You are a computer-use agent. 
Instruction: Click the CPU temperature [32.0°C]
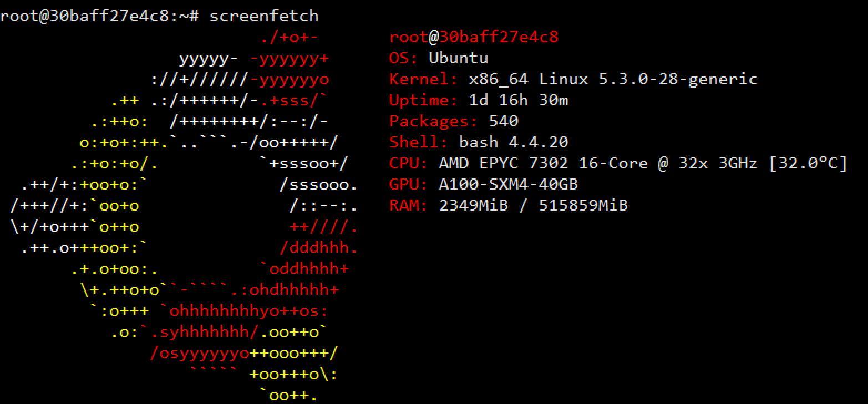tap(808, 163)
